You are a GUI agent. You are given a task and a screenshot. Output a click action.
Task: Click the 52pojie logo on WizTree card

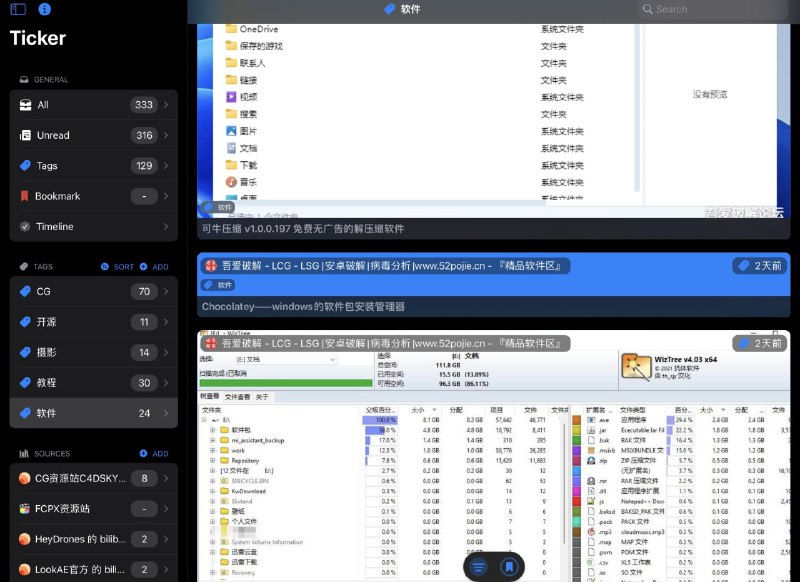point(211,343)
